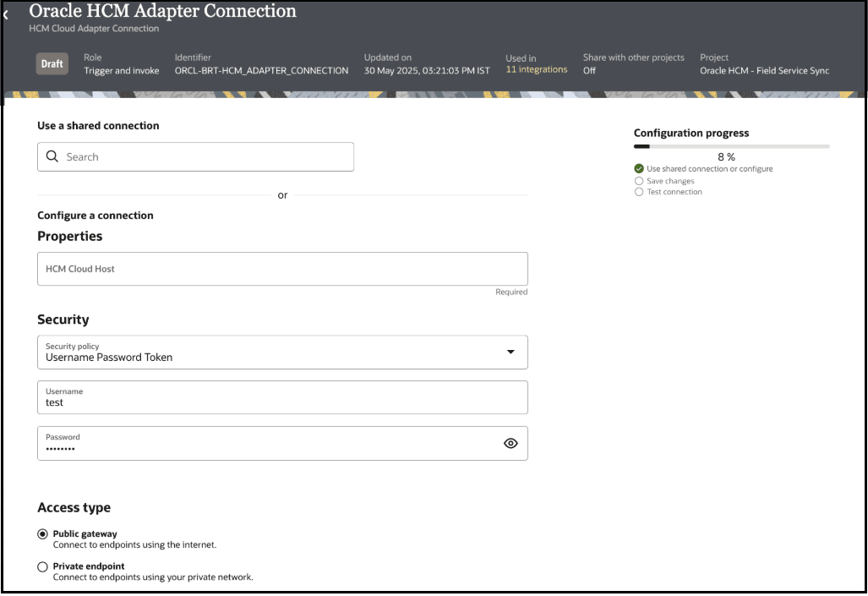Screen dimensions: 868x596
Task: Click the Public gateway label
Action: pos(85,534)
